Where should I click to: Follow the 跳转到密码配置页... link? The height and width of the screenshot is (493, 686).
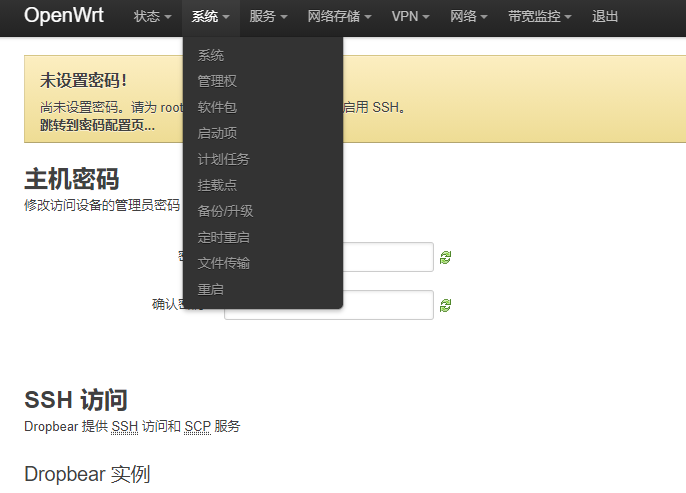pyautogui.click(x=97, y=125)
